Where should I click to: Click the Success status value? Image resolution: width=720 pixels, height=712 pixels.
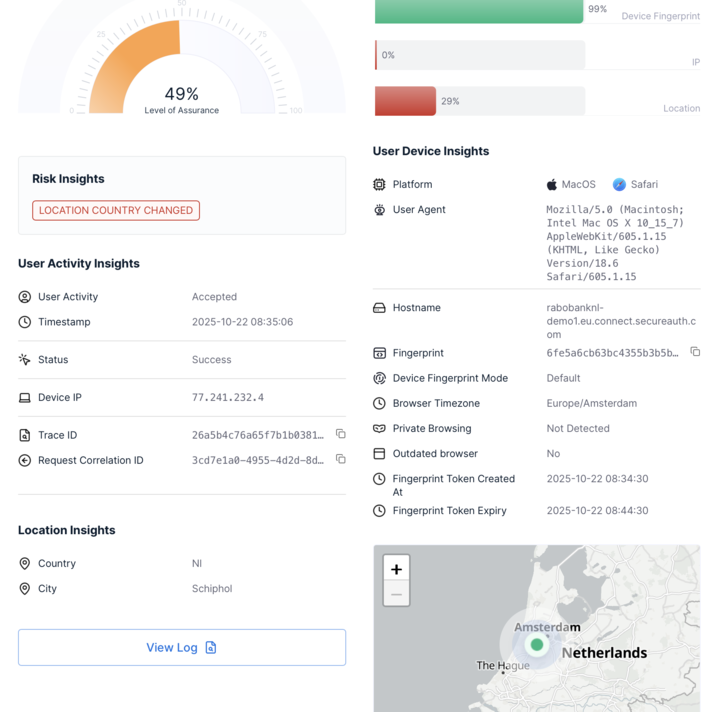tap(212, 360)
